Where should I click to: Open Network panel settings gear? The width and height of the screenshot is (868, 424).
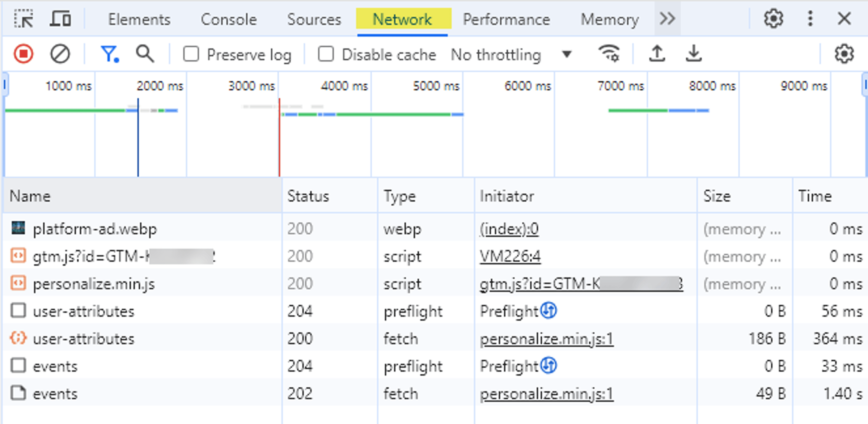click(844, 54)
